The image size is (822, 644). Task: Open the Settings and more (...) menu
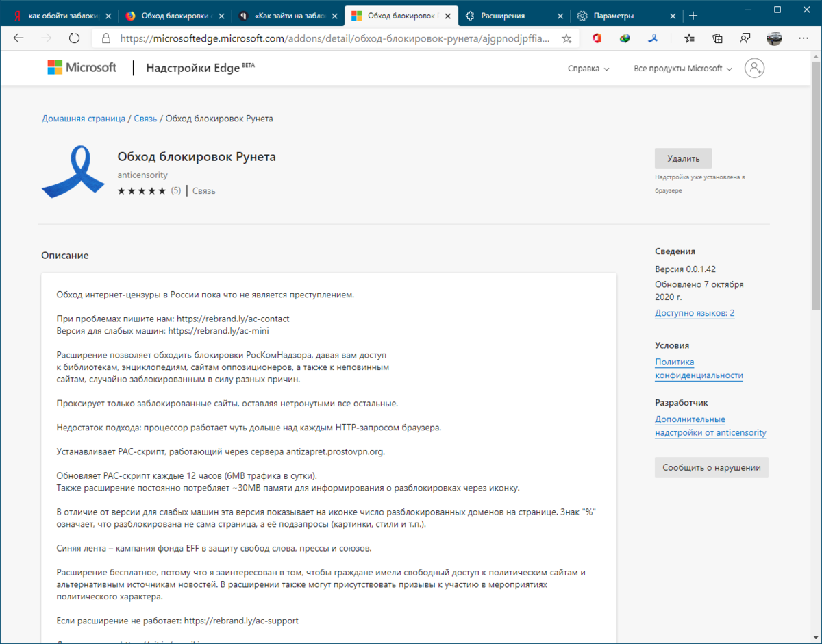(803, 39)
